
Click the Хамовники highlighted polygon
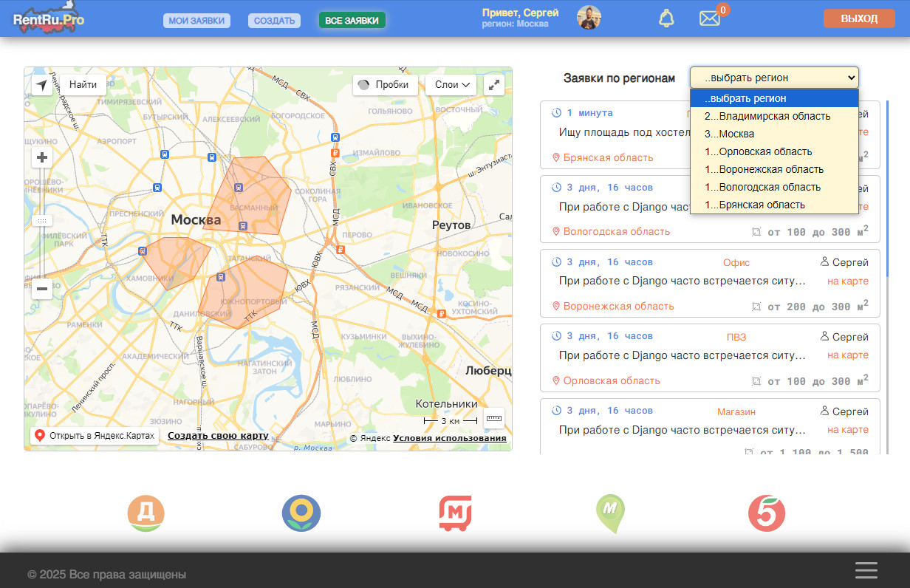tap(174, 262)
